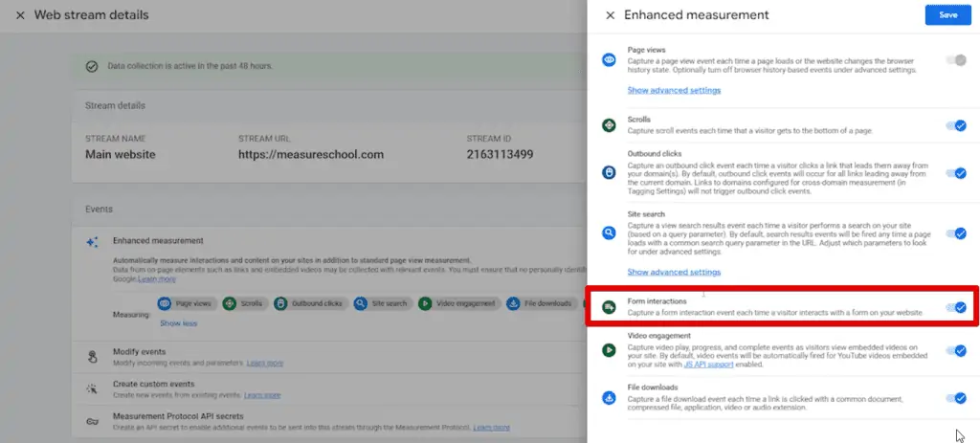Click the Scrolls icon in Enhanced measurement panel

tap(609, 125)
